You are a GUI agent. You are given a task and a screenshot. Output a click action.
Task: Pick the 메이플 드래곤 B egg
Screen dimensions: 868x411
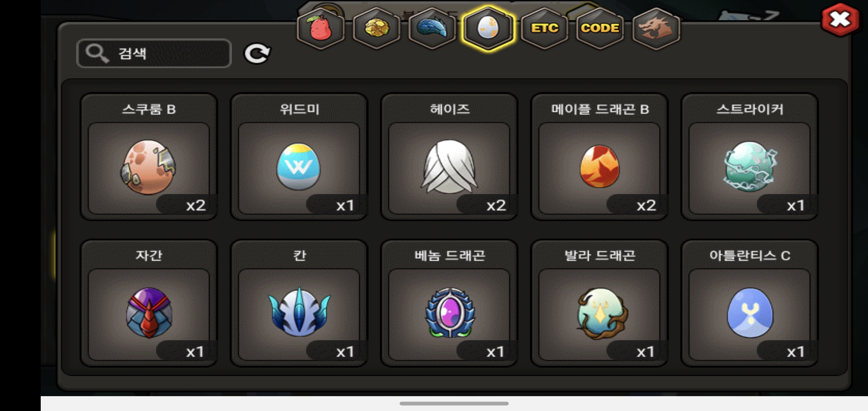point(600,157)
